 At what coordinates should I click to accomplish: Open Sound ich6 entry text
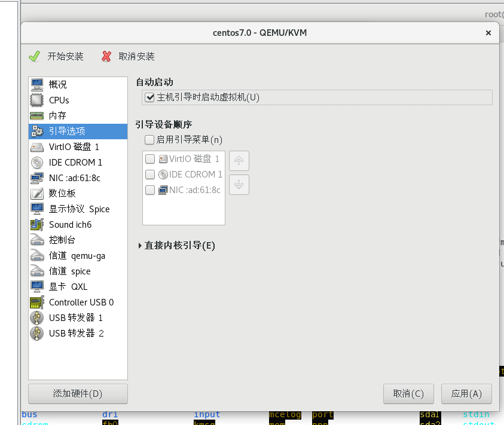tap(70, 224)
